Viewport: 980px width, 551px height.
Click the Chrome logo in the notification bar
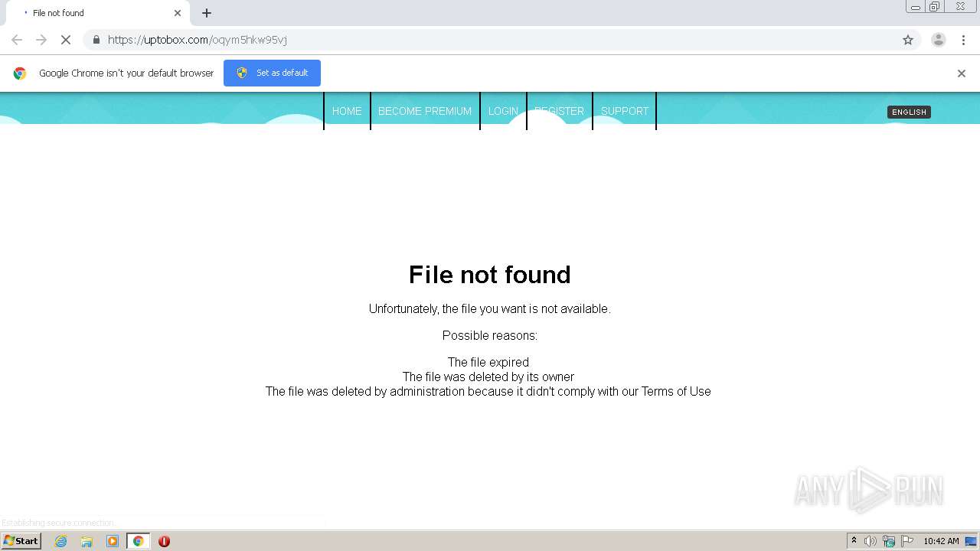20,73
